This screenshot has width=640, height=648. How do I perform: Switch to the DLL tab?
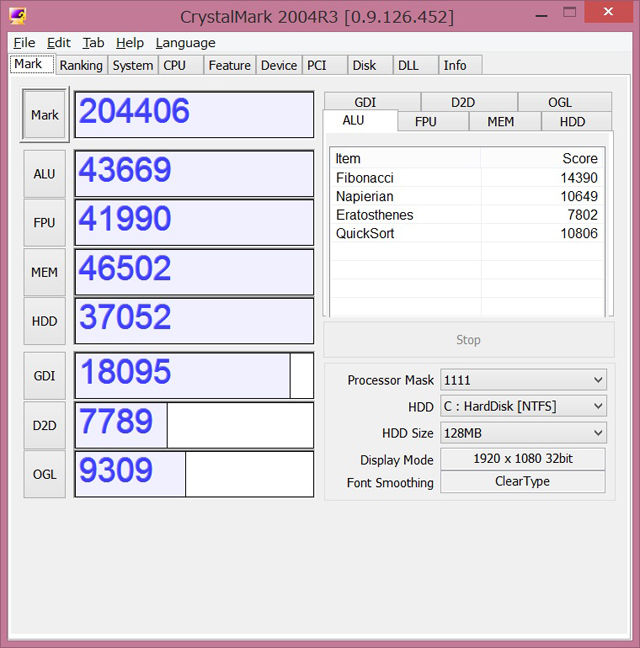click(x=415, y=65)
